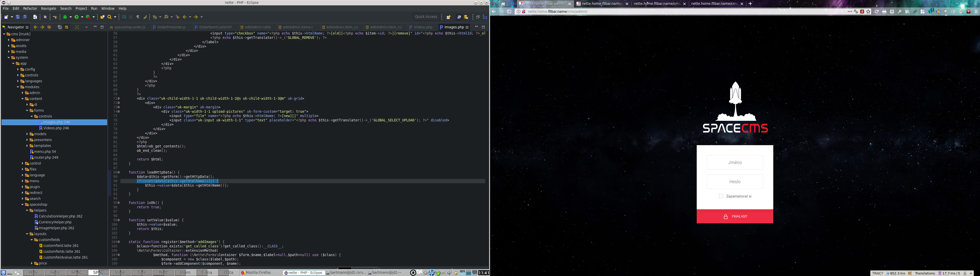
Task: Open a new Firefox tab with plus
Action: click(751, 3)
